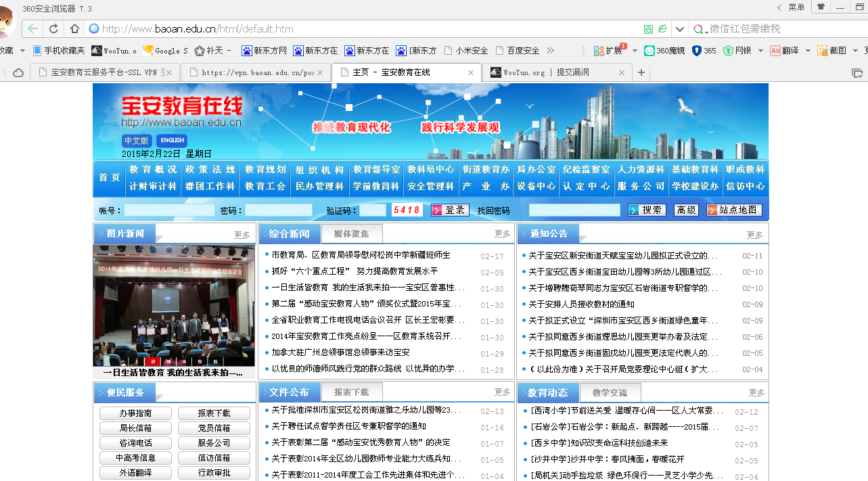Open the 翻译 translate extension
Viewport: 868px width, 481px height.
pyautogui.click(x=783, y=51)
